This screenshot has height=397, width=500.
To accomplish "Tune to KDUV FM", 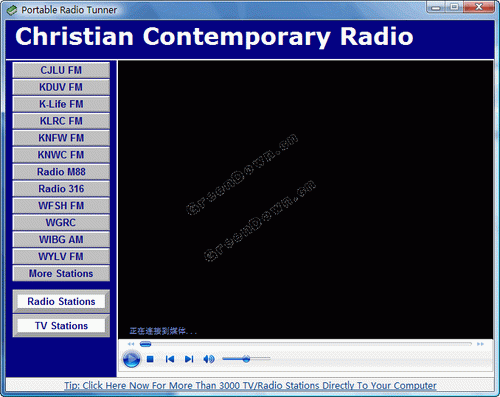I will click(x=61, y=87).
